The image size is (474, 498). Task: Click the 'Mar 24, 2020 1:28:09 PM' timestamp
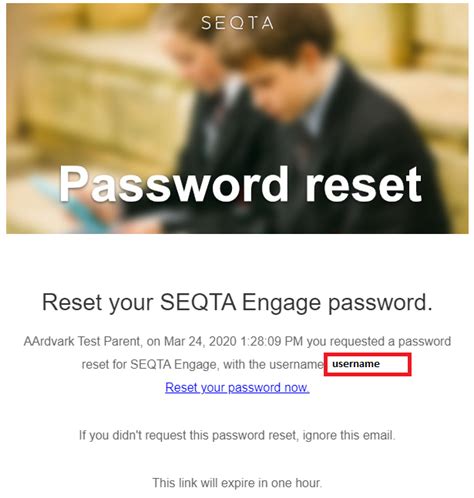(234, 341)
